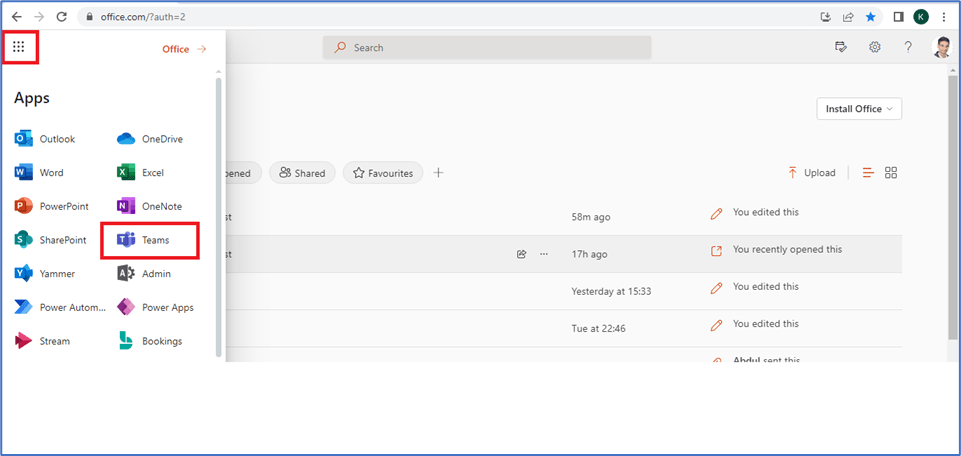Open OneNote from the Apps panel

coord(150,207)
